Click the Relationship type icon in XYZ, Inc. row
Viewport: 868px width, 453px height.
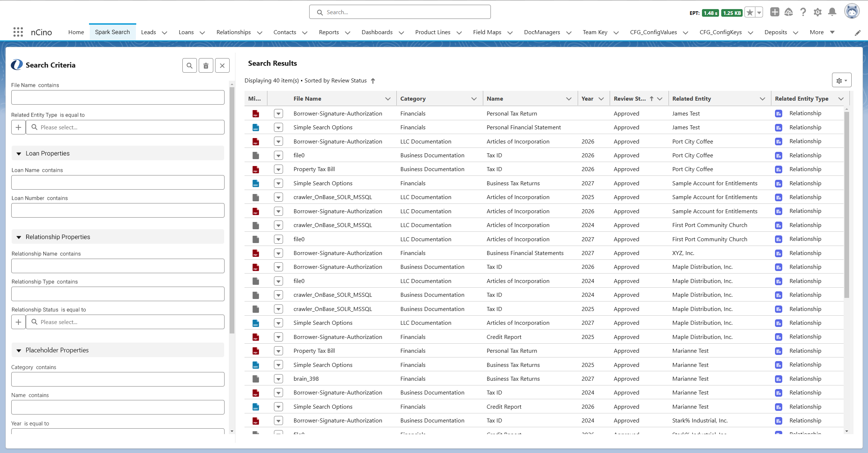(778, 253)
